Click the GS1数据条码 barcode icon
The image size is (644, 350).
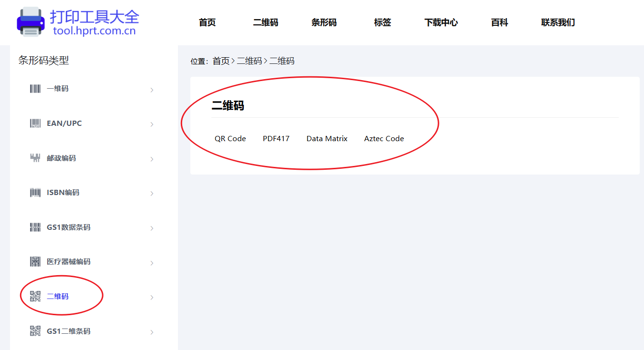(35, 227)
